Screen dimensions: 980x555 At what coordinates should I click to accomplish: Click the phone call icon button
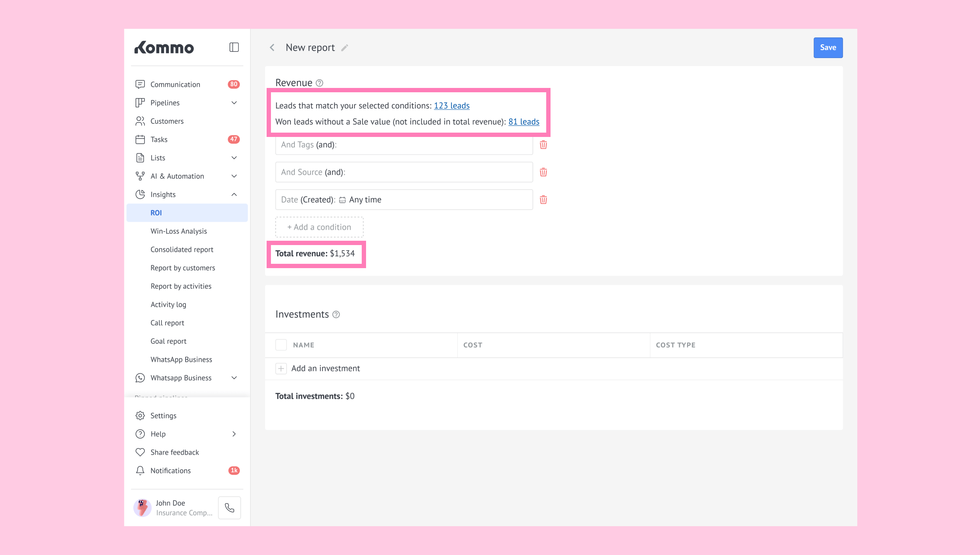coord(230,507)
